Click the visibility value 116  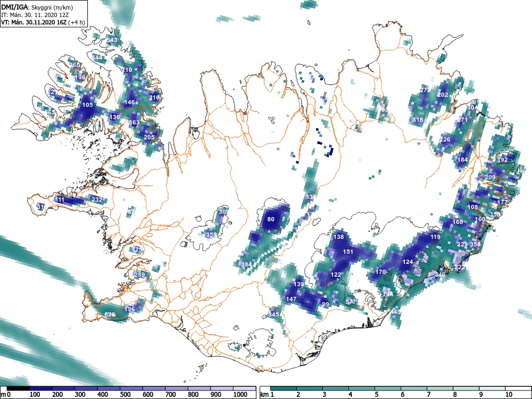pyautogui.click(x=154, y=98)
